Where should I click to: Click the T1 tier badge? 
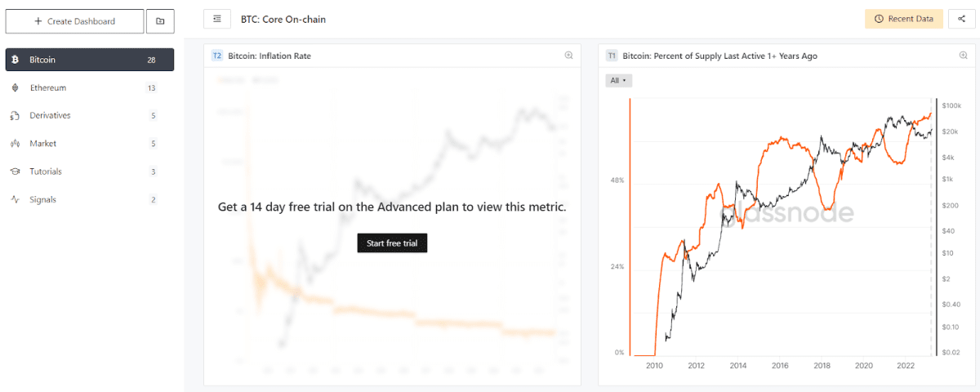[x=612, y=56]
